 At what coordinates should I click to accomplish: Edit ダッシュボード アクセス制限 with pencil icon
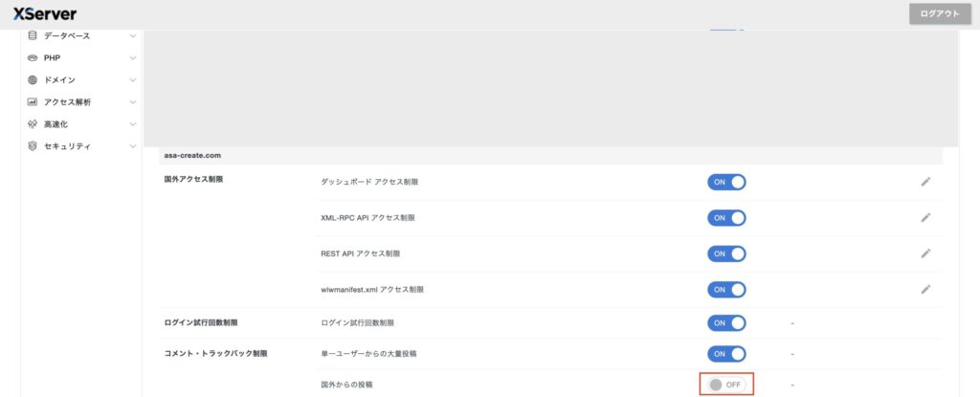(925, 182)
